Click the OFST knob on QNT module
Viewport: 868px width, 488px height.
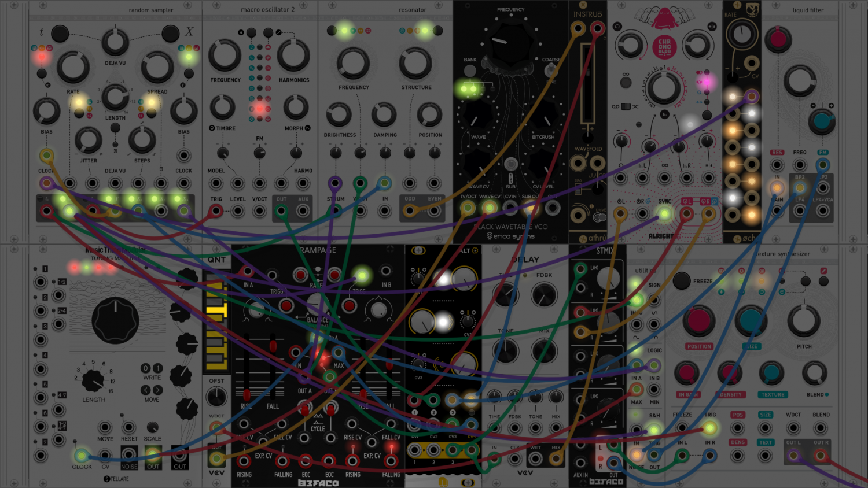point(216,397)
